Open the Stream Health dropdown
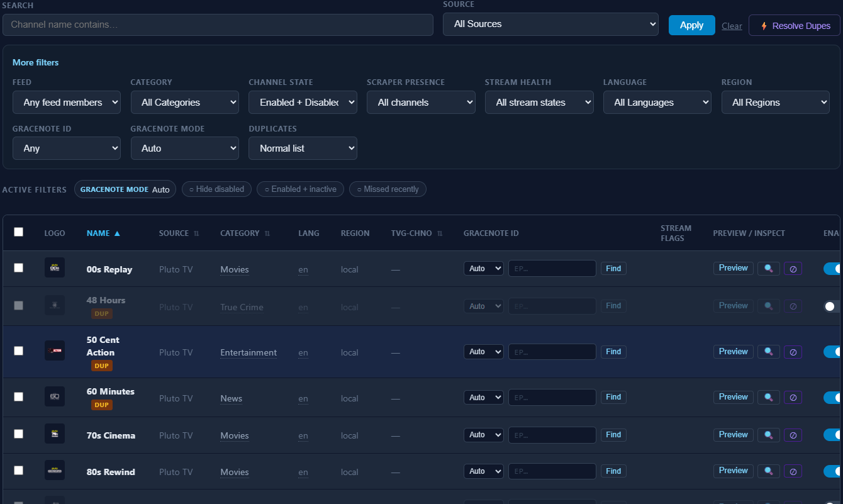 point(539,103)
